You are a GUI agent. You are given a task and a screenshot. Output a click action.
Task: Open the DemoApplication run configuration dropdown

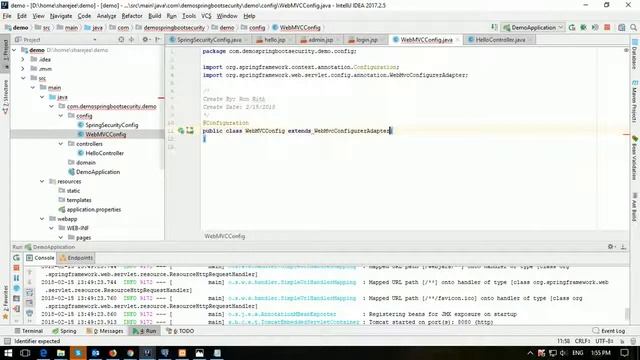[x=533, y=27]
